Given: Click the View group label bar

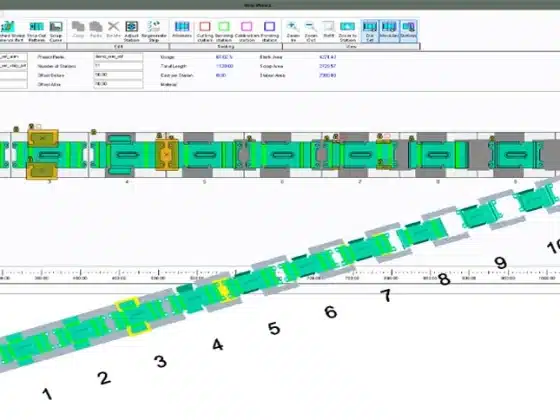Looking at the screenshot, I should [x=351, y=46].
